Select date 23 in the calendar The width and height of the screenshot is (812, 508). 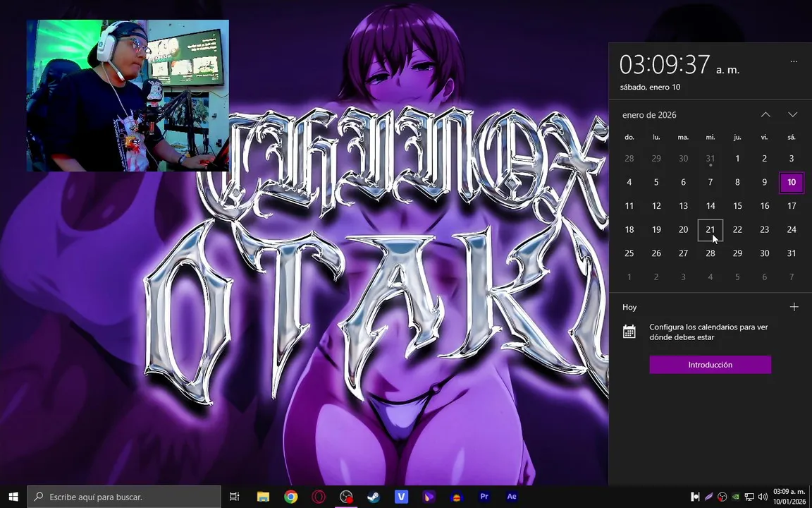pos(764,229)
